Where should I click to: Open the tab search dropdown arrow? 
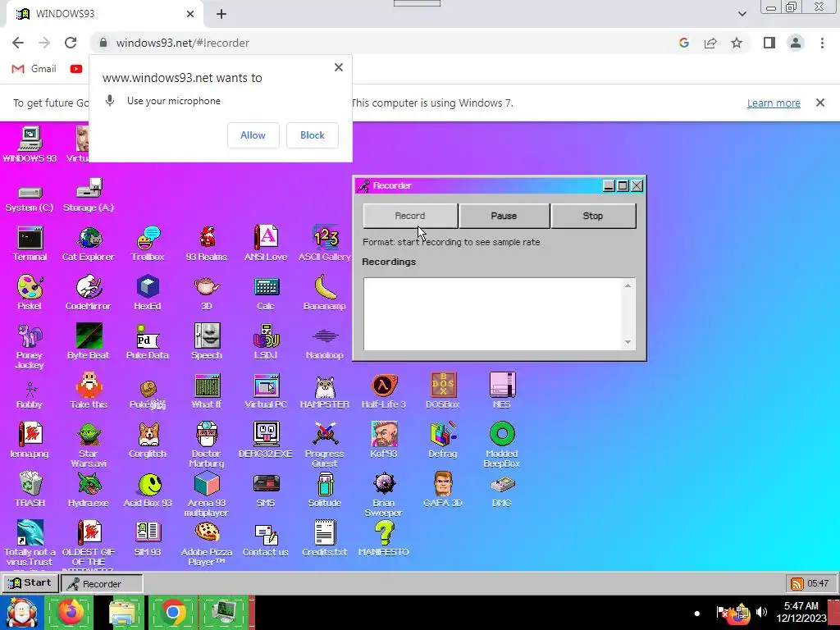(x=742, y=14)
